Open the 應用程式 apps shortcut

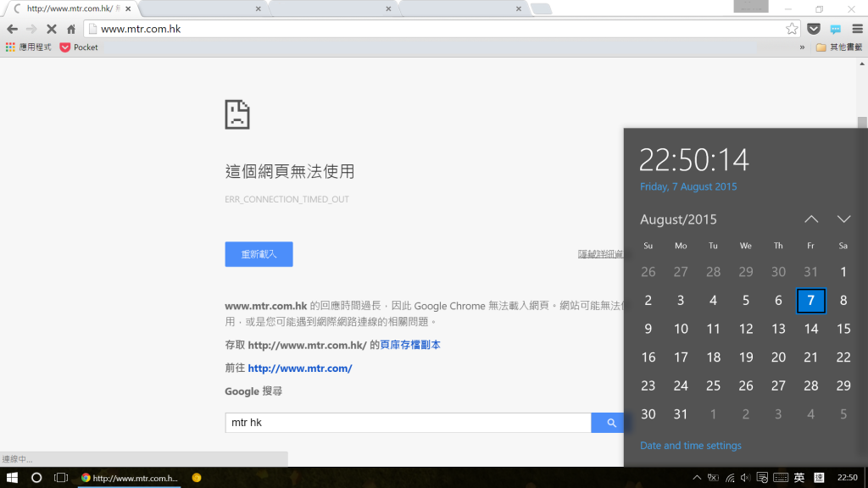(x=28, y=47)
